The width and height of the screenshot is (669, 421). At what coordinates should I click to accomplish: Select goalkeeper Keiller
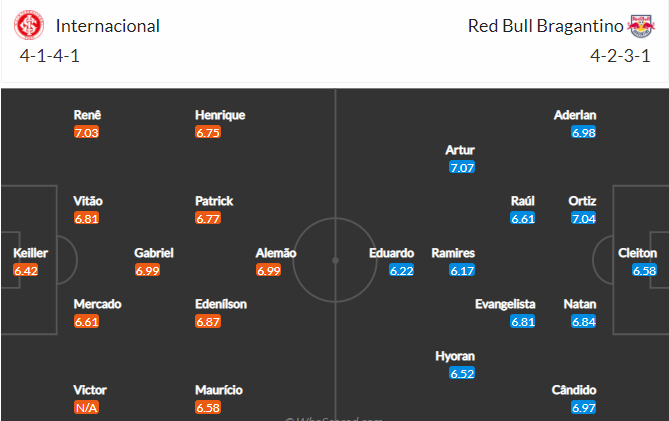click(x=30, y=253)
